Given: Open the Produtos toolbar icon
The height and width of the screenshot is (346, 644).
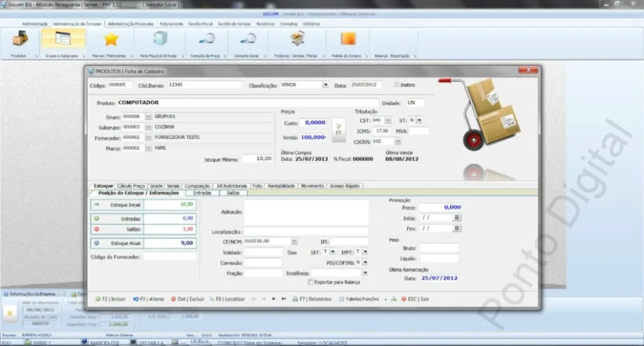Looking at the screenshot, I should 20,40.
